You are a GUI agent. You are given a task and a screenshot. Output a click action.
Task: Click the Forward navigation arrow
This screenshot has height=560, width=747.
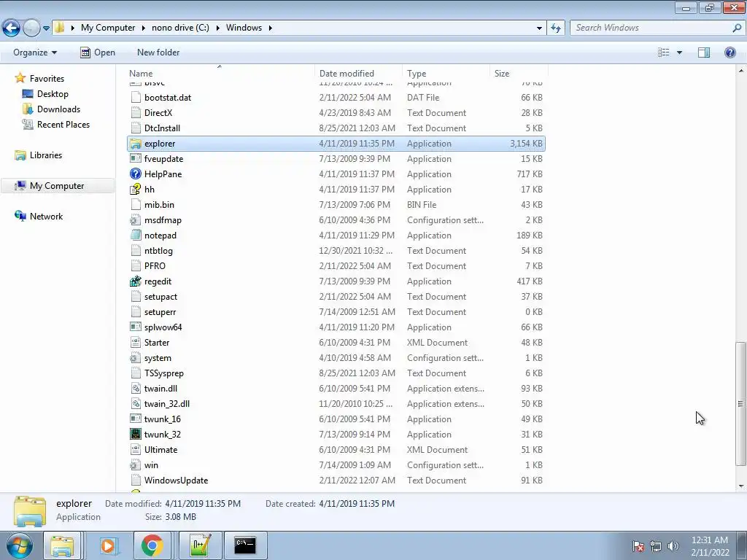coord(31,28)
